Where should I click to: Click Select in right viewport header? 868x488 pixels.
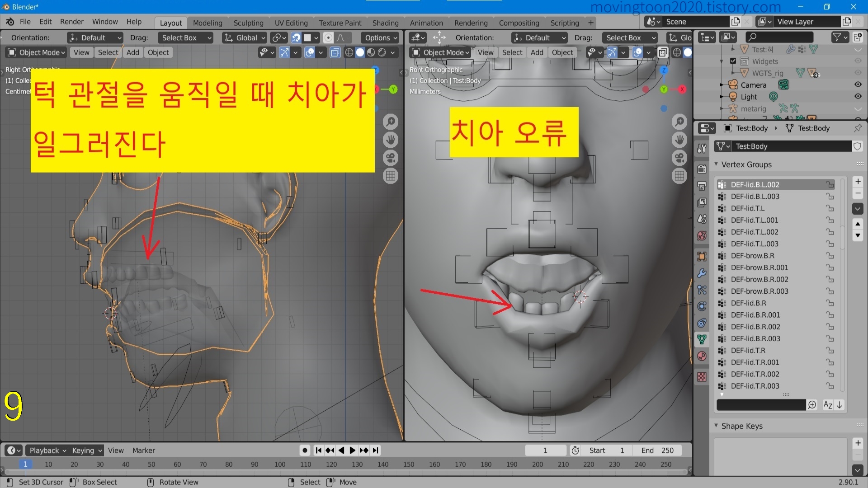(x=512, y=52)
